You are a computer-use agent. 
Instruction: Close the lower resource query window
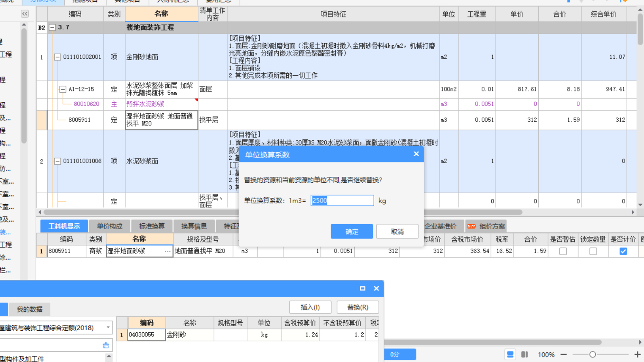tap(376, 288)
